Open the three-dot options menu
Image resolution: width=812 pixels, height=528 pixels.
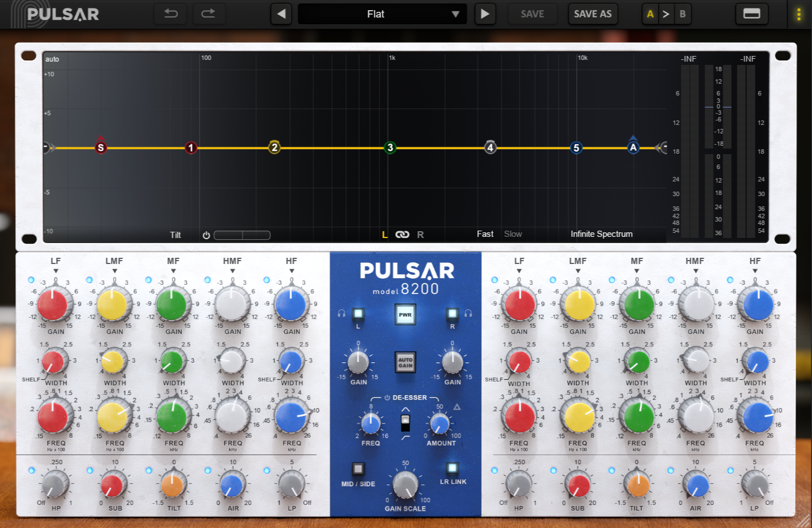click(799, 14)
